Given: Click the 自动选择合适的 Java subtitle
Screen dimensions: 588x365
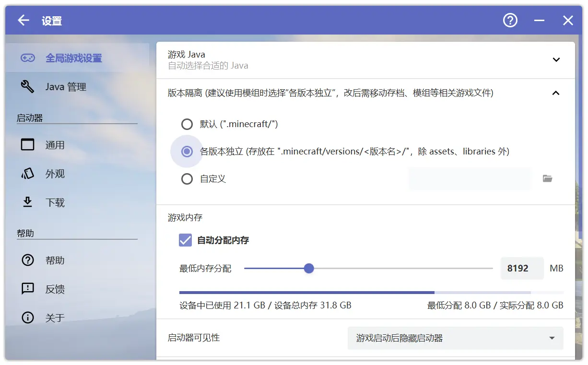Looking at the screenshot, I should tap(208, 66).
